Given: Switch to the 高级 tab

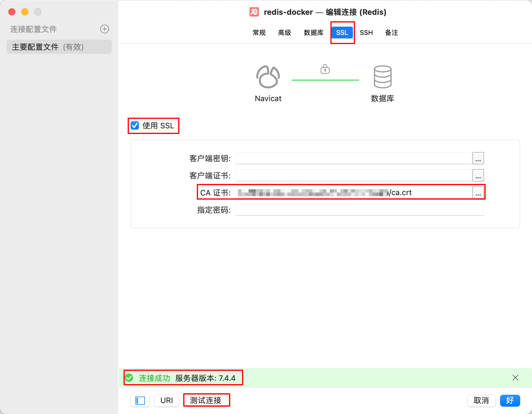Looking at the screenshot, I should (285, 33).
